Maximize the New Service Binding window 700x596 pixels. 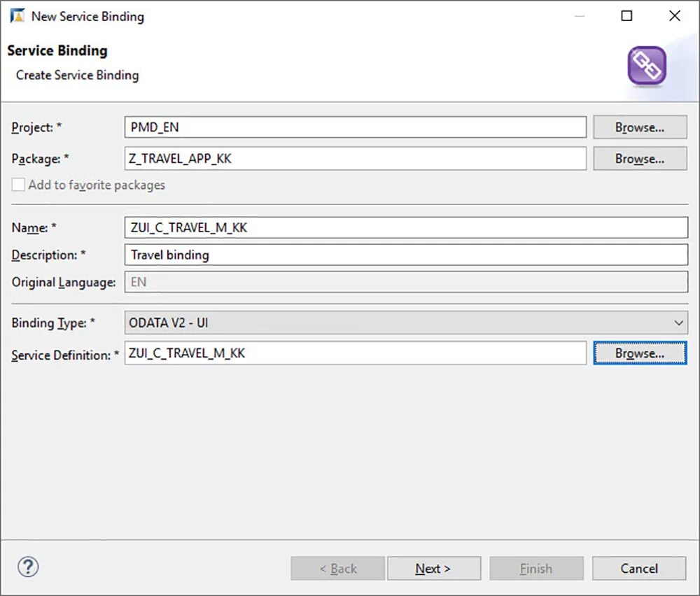626,15
